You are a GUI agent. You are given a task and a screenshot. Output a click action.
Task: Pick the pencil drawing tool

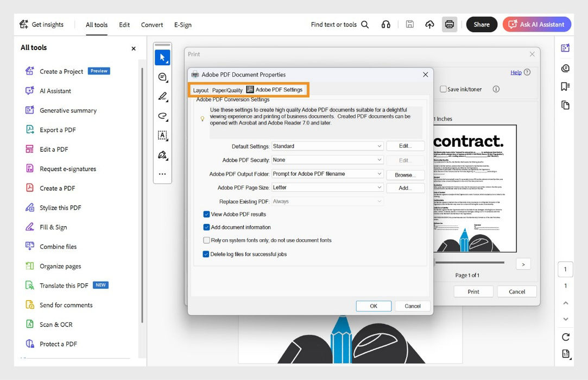(162, 96)
